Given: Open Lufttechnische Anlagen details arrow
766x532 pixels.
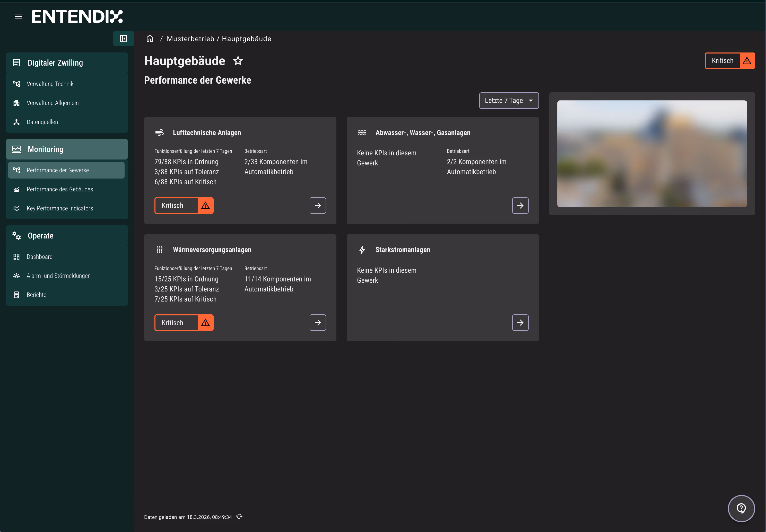Looking at the screenshot, I should coord(317,205).
